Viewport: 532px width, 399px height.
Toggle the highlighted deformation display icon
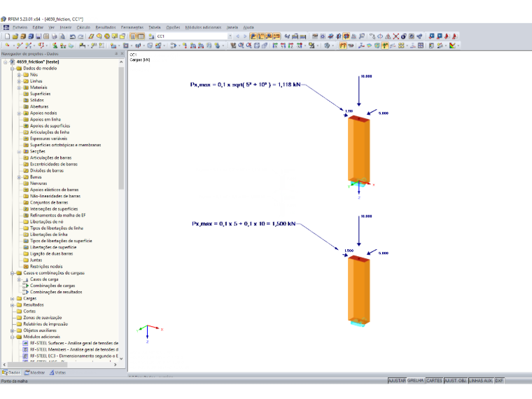343,45
